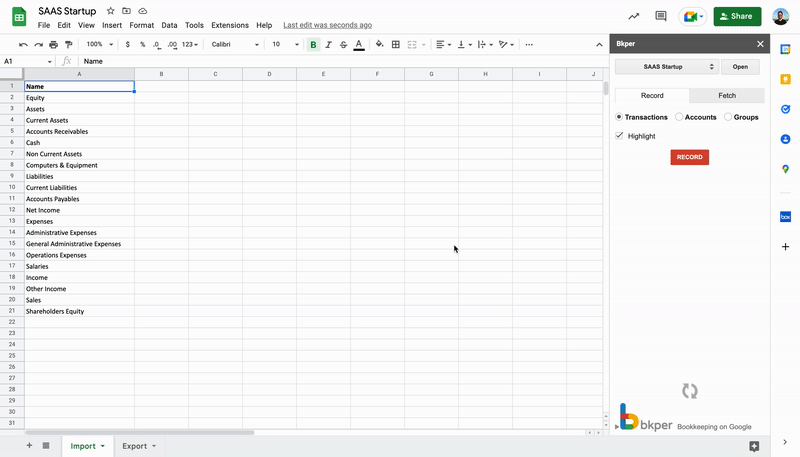Toggle bold formatting
This screenshot has height=457, width=800.
pyautogui.click(x=313, y=45)
